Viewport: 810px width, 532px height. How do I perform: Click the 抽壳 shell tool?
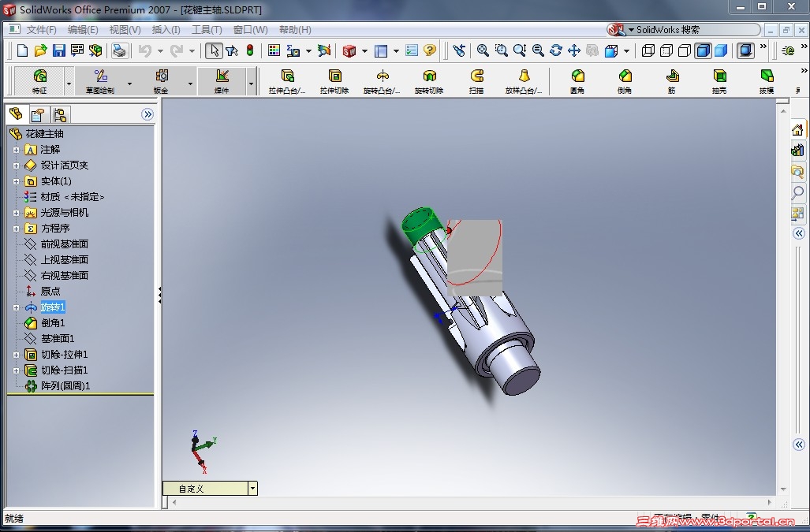click(x=719, y=81)
